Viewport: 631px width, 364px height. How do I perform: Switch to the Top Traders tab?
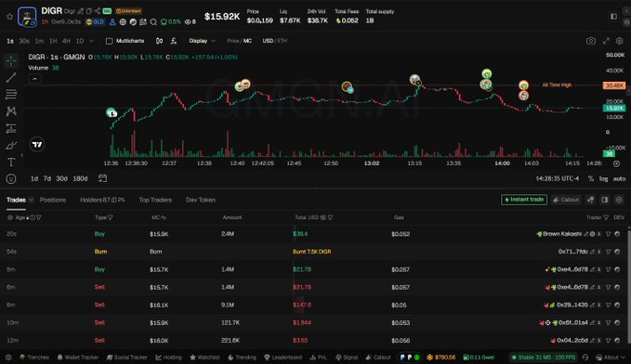[x=155, y=200]
